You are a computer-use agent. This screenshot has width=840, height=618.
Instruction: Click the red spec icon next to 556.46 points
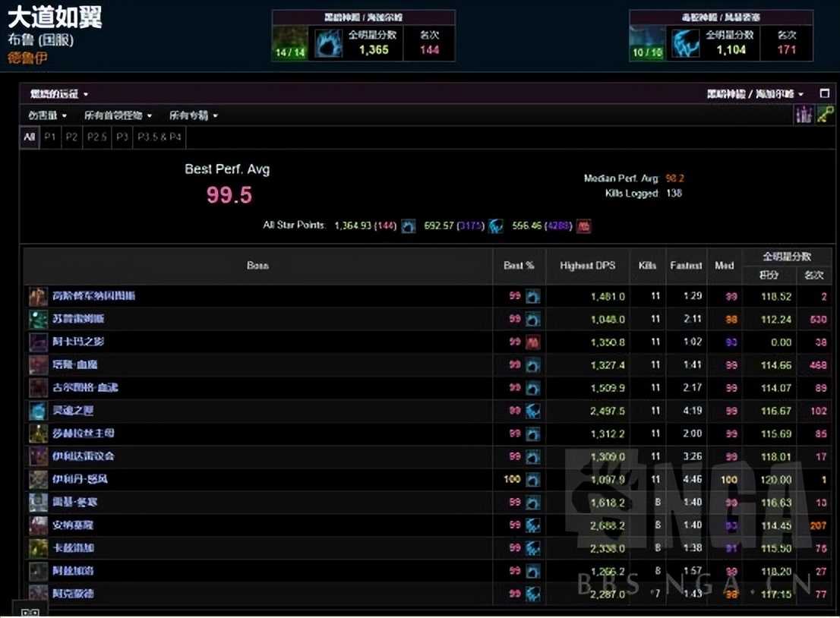click(x=584, y=226)
